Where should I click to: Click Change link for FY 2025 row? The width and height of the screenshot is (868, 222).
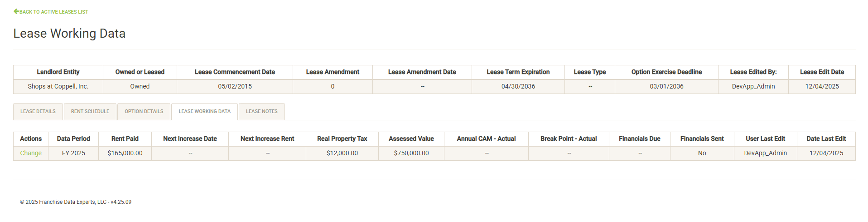(31, 153)
